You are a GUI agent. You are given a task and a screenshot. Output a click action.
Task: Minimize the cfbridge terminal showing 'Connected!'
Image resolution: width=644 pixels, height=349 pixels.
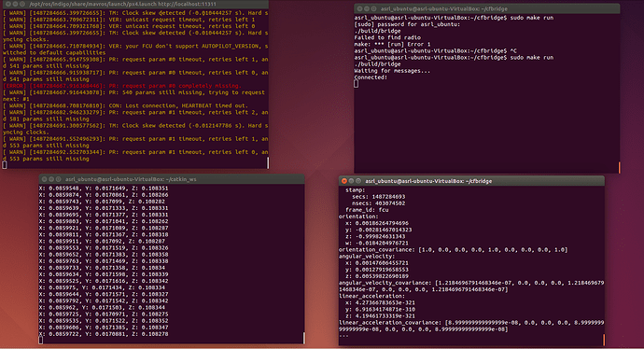point(367,8)
